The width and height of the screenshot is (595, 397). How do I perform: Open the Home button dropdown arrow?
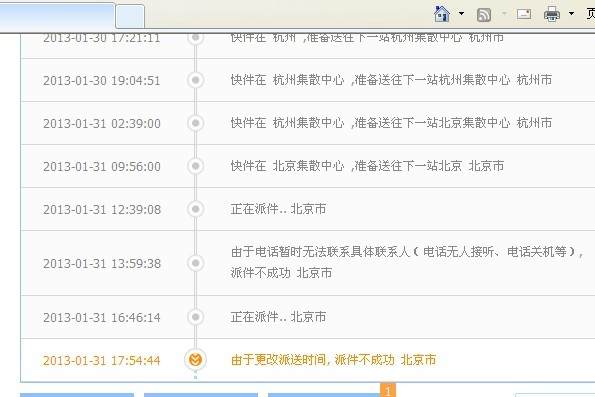tap(461, 14)
